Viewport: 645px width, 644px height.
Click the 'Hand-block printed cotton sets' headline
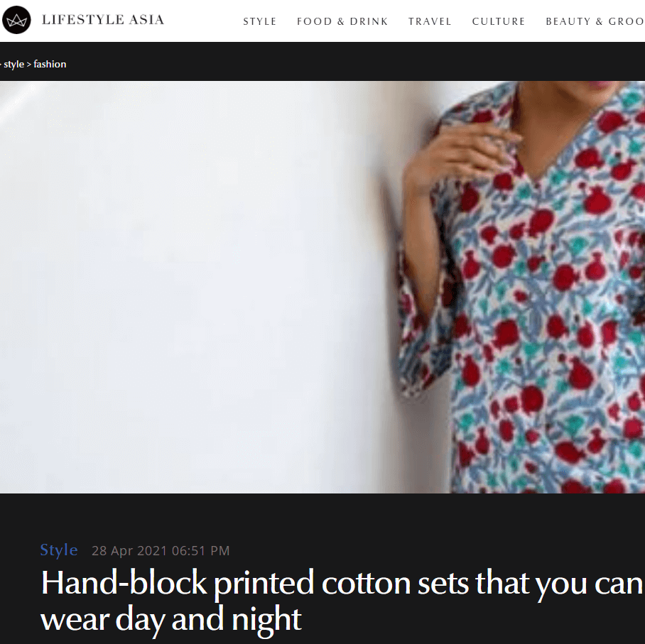point(342,584)
